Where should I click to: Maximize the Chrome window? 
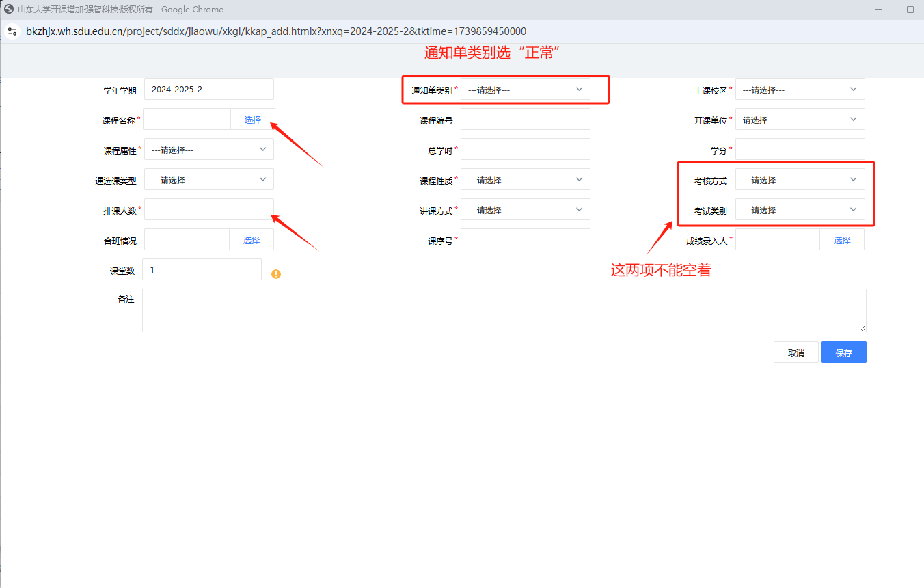click(910, 10)
